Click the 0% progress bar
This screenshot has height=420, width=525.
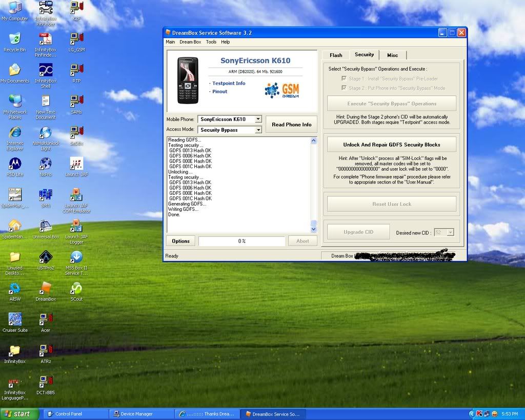click(242, 241)
